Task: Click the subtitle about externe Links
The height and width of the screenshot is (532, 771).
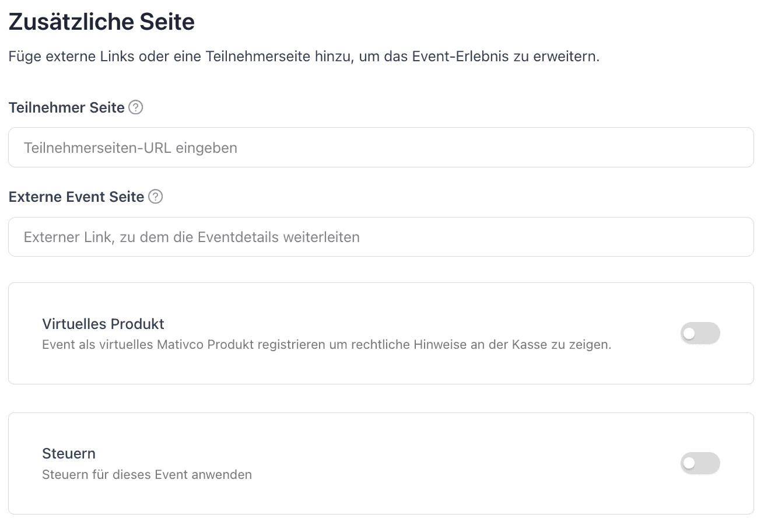Action: [x=303, y=57]
